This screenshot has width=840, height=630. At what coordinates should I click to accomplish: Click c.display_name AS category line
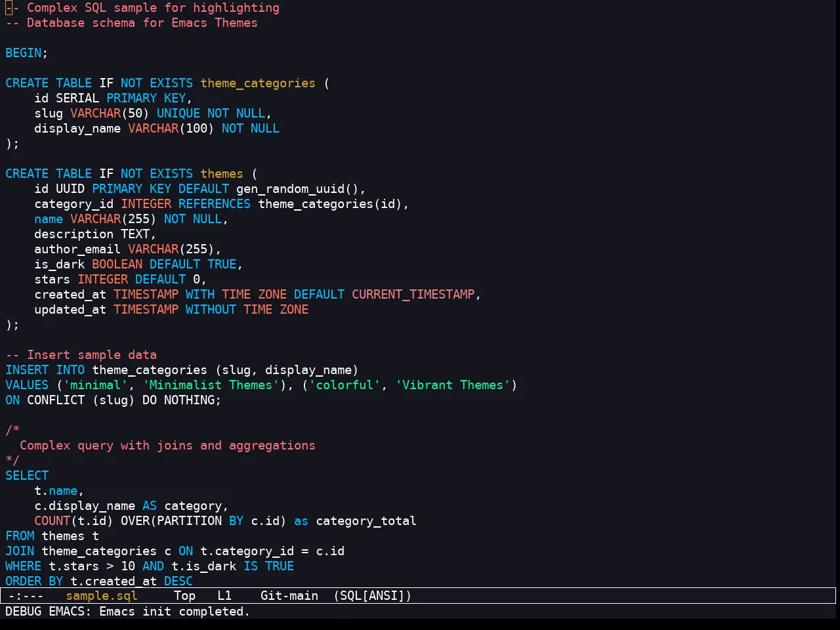click(x=131, y=506)
